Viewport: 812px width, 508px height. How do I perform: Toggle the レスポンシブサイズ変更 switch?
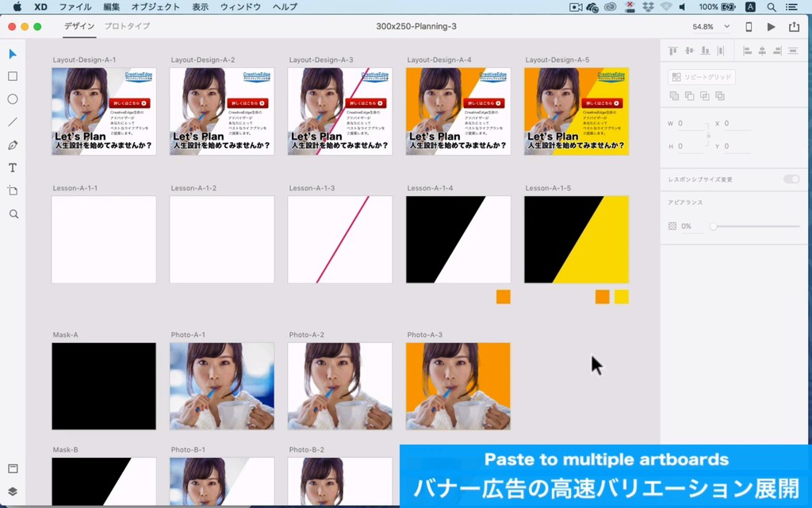[791, 179]
